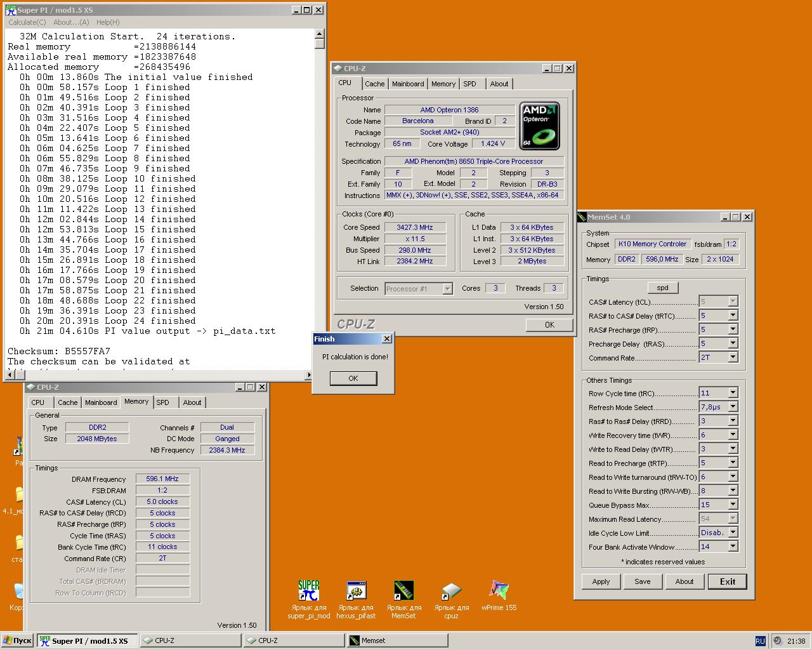Click the RU language indicator in tray
The width and height of the screenshot is (812, 650).
tap(760, 641)
